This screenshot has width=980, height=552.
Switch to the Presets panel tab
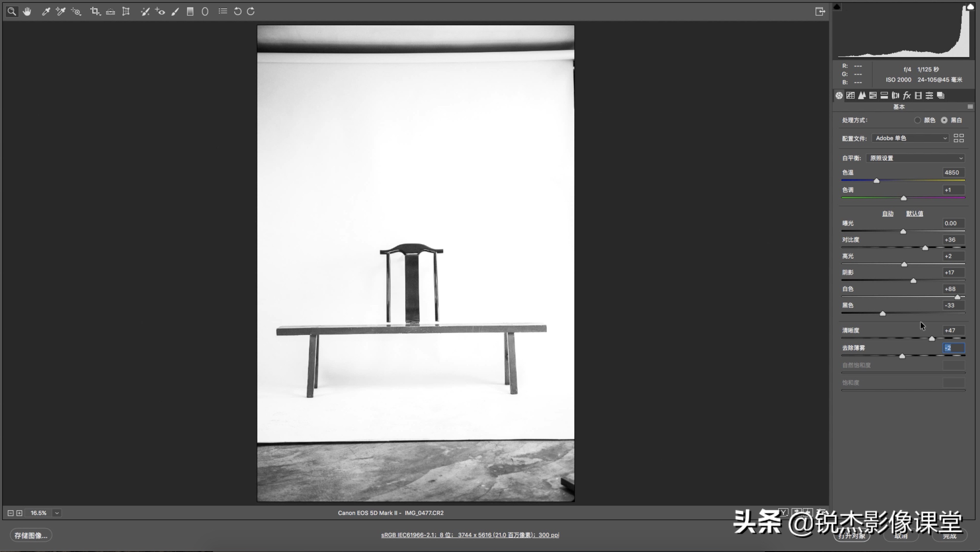click(929, 95)
